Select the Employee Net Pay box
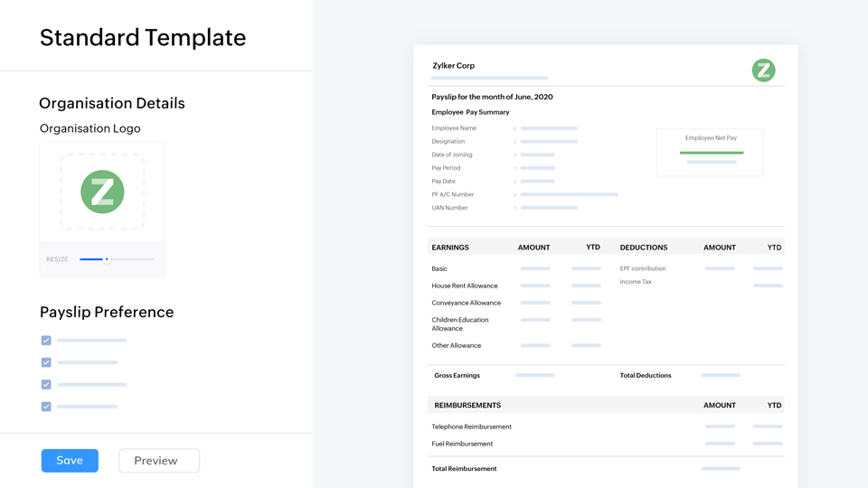Screen dimensions: 868x488 [x=710, y=151]
